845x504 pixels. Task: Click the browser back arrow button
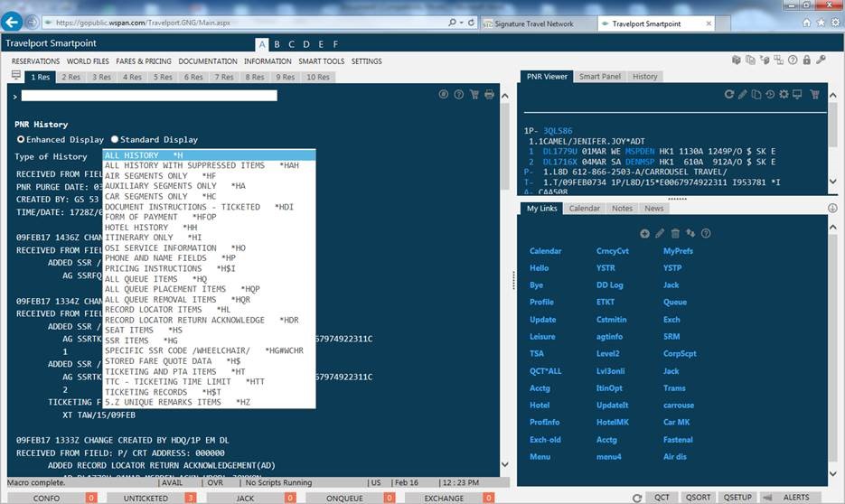point(12,22)
